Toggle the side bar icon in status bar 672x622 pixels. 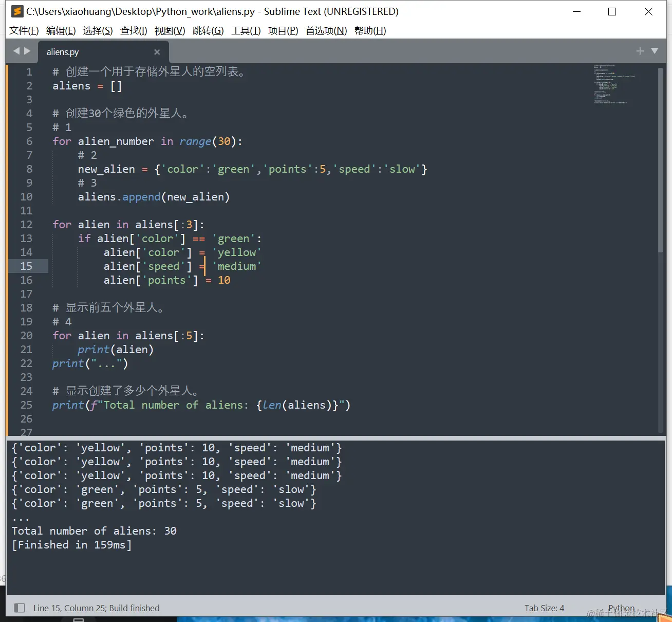(20, 608)
